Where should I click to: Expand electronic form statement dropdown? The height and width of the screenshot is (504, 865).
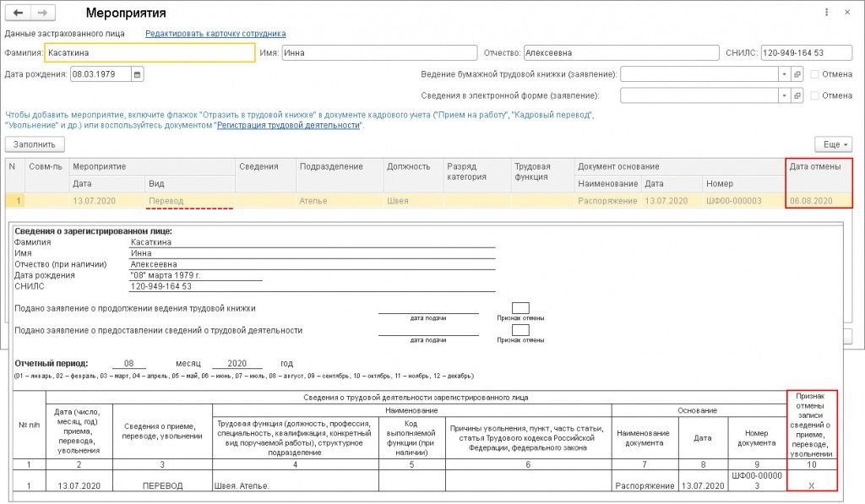(783, 95)
